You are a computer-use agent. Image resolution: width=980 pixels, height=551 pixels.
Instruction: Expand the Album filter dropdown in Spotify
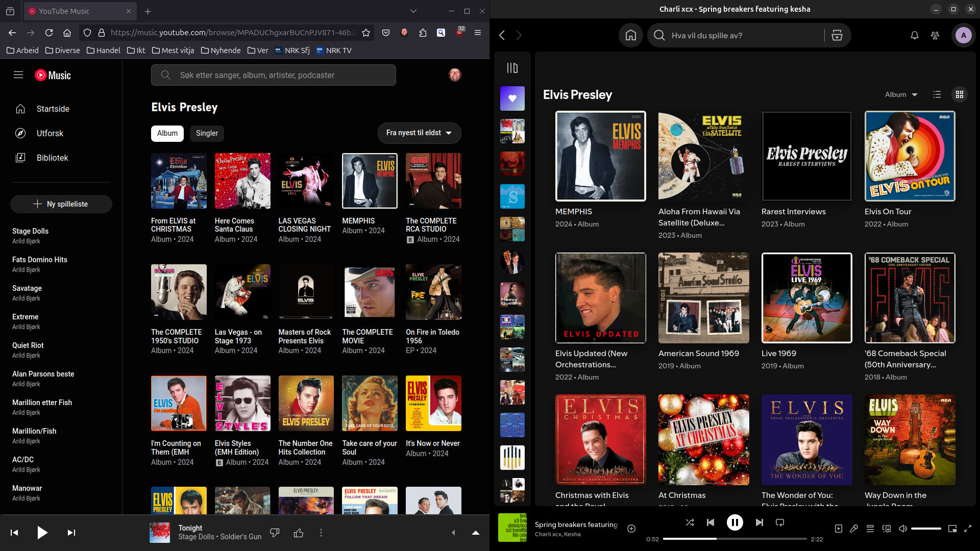(x=901, y=94)
